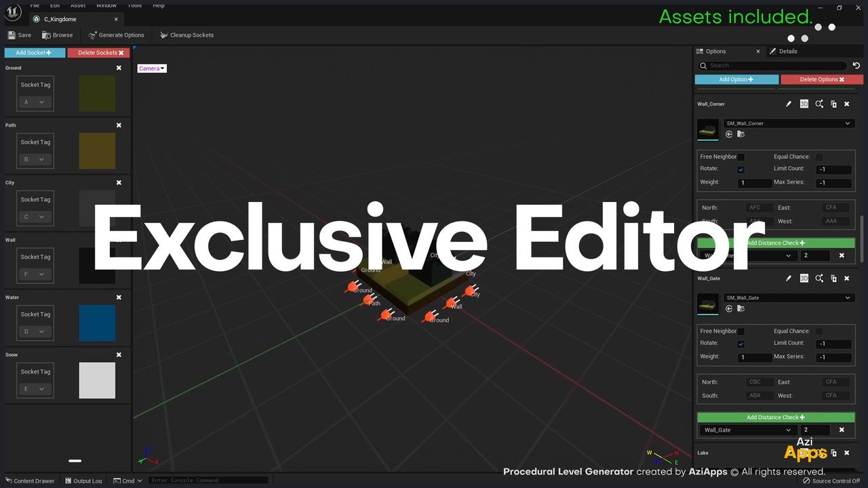The width and height of the screenshot is (868, 488).
Task: Click the Options search field
Action: 772,66
